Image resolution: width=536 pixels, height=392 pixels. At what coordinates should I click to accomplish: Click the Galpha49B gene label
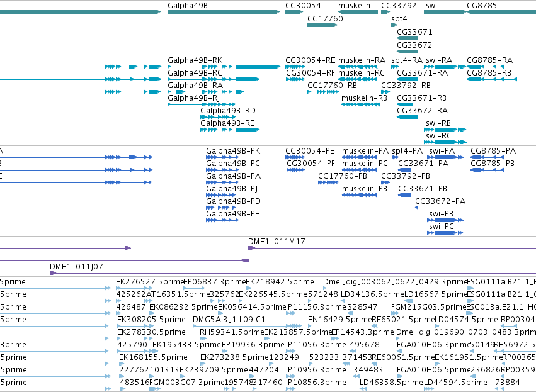tap(187, 6)
